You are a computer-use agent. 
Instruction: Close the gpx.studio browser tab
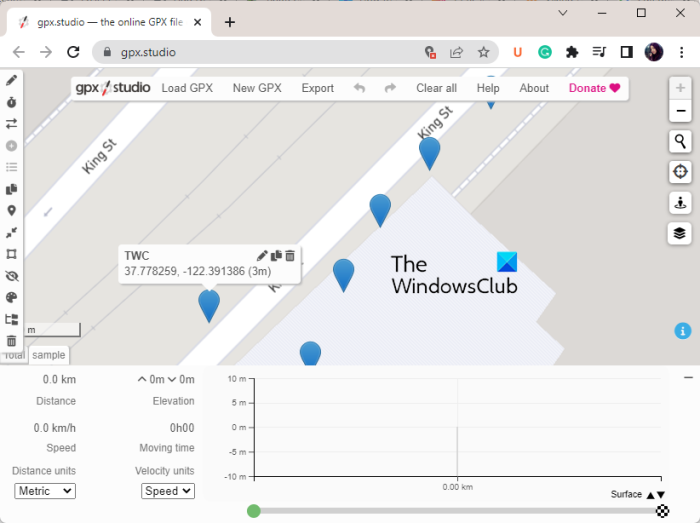[197, 22]
